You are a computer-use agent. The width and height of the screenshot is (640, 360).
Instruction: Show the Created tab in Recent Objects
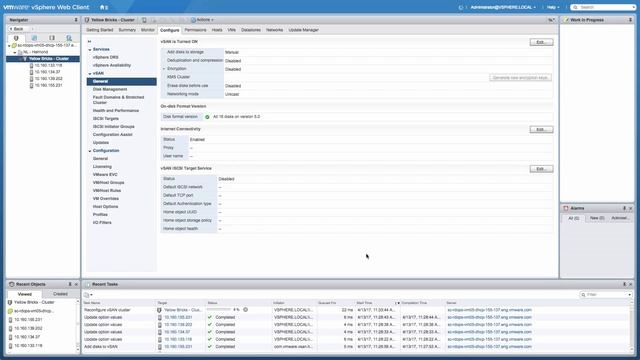60,294
